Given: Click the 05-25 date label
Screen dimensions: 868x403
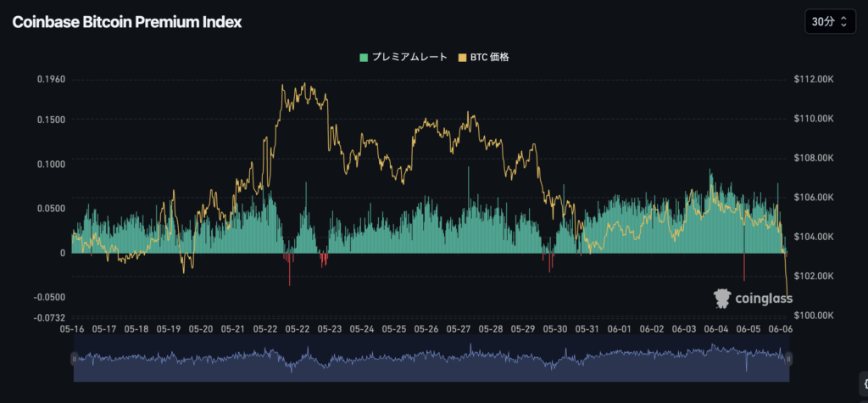Looking at the screenshot, I should (394, 328).
